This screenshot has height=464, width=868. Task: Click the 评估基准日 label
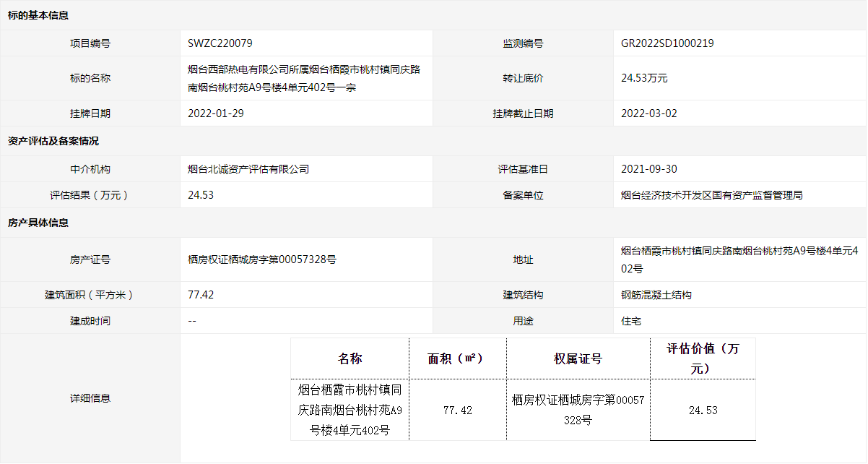(524, 169)
